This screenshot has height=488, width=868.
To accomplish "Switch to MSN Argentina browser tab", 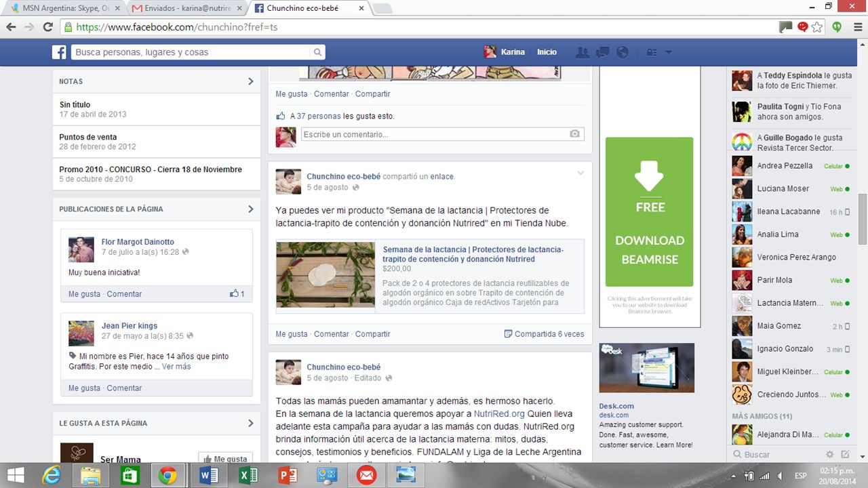I will pos(65,9).
